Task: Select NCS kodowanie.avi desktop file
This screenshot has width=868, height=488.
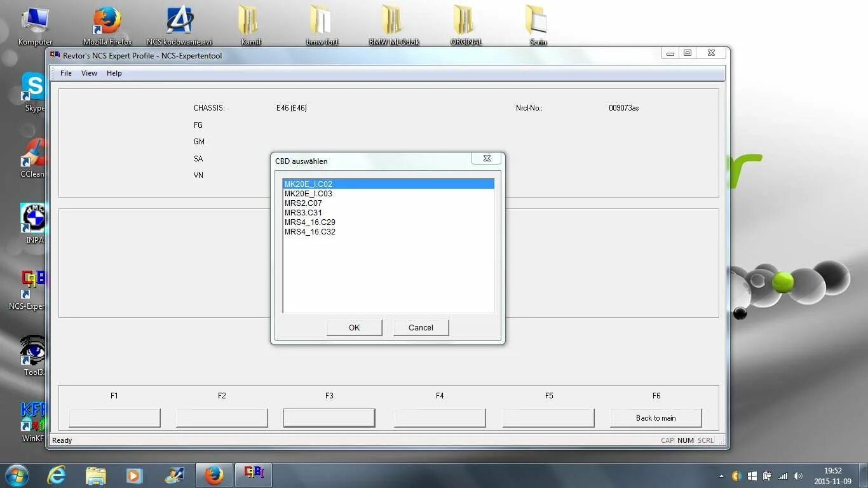Action: [x=179, y=25]
